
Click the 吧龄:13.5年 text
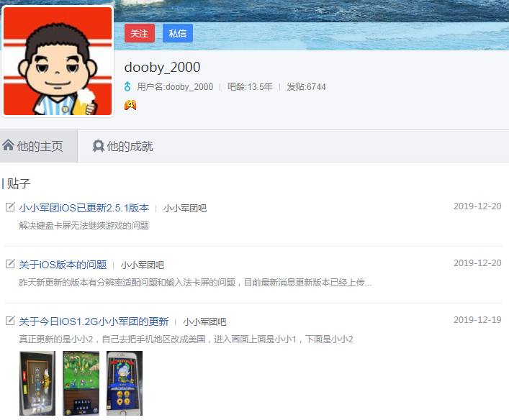pyautogui.click(x=250, y=87)
